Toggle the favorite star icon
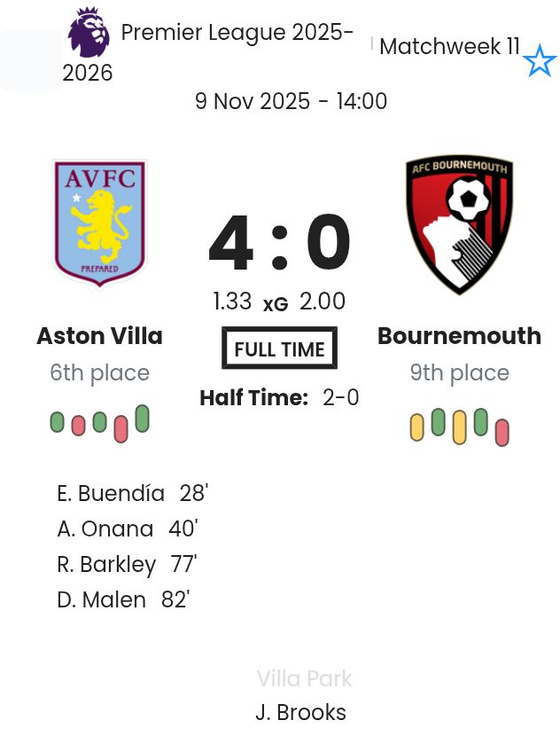560x736 pixels. pos(539,62)
